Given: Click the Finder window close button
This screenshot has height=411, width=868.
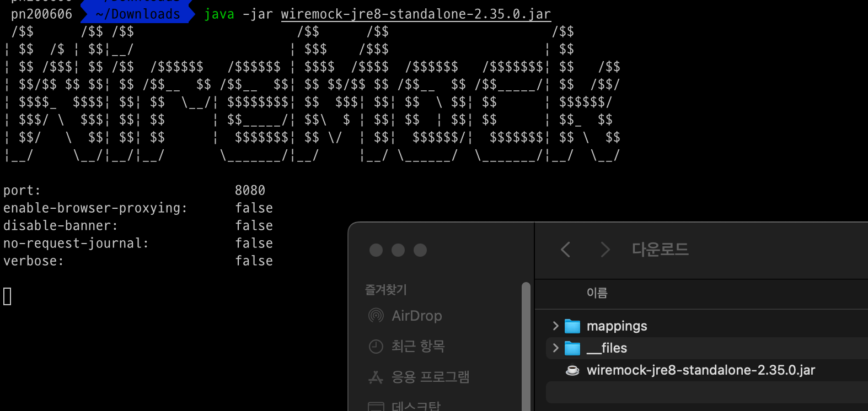Looking at the screenshot, I should [x=376, y=250].
